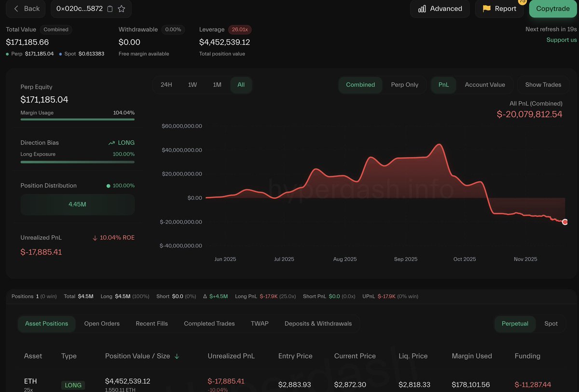Select the All timeframe
This screenshot has width=579, height=392.
pyautogui.click(x=241, y=85)
